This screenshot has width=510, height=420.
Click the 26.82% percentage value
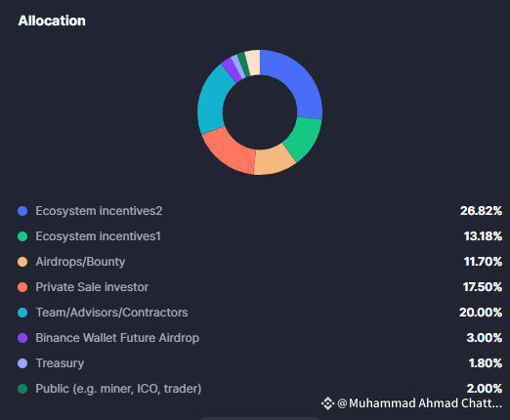pyautogui.click(x=481, y=211)
